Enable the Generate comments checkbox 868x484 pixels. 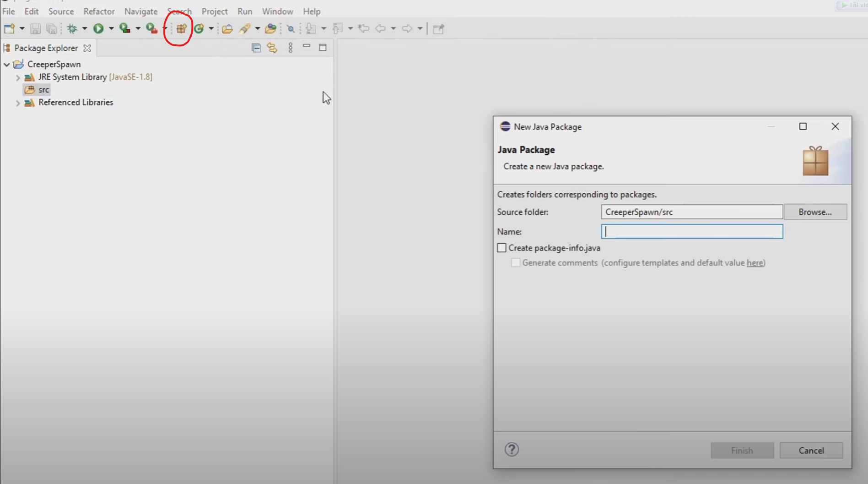516,262
